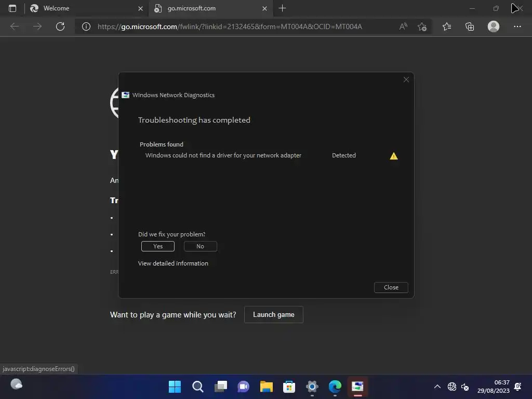
Task: Click the Detected status text
Action: point(344,155)
